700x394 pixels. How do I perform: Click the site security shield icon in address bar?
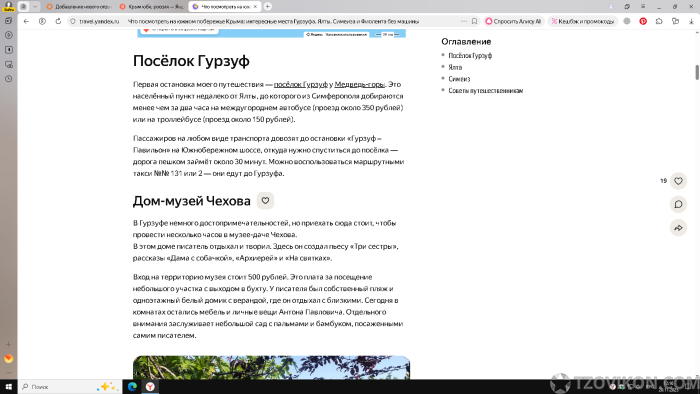[x=73, y=21]
